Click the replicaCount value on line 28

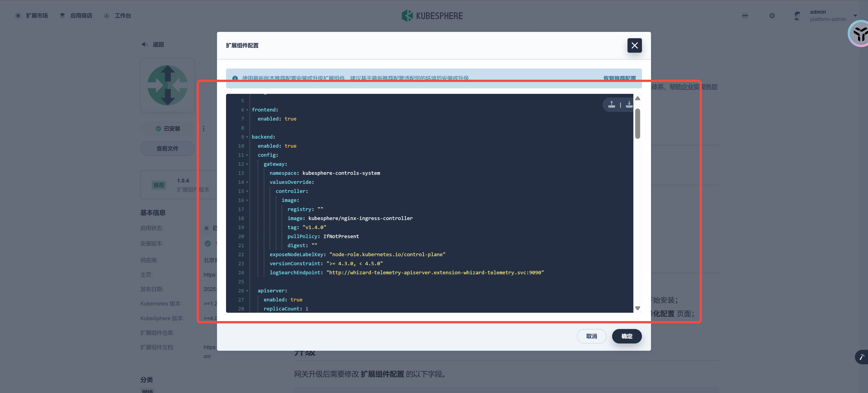click(x=307, y=309)
